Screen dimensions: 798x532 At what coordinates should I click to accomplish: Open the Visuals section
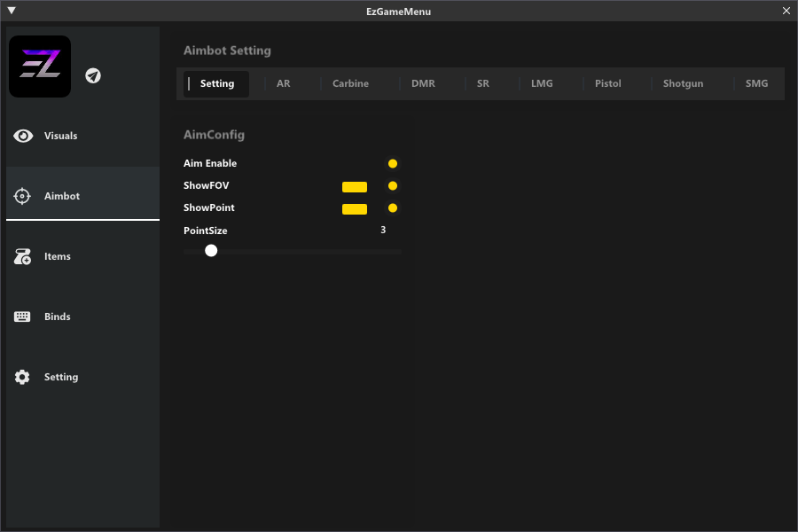coord(83,136)
